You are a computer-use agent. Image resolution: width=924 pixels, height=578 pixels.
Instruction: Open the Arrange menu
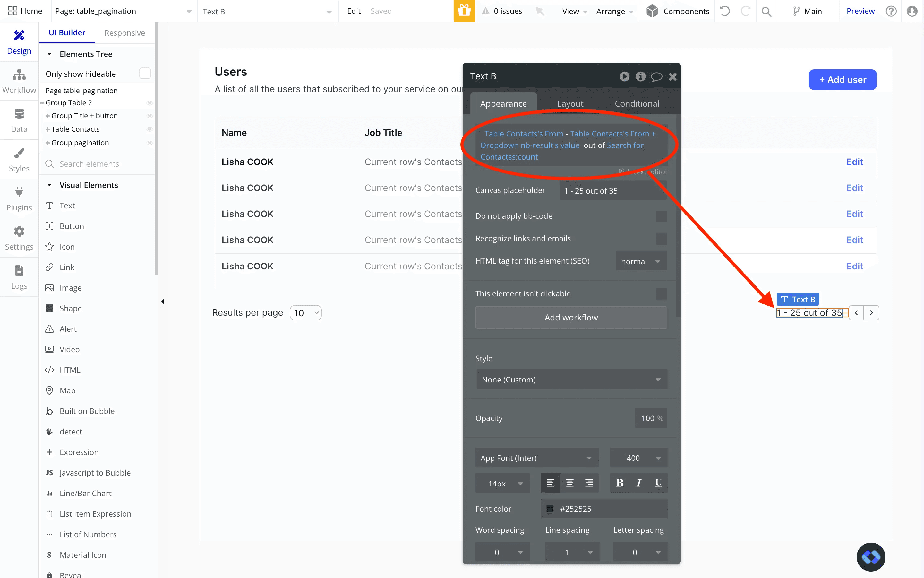614,12
